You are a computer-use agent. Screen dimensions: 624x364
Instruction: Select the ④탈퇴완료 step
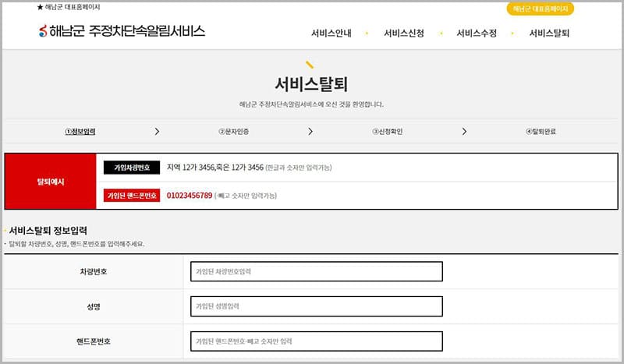coord(541,132)
